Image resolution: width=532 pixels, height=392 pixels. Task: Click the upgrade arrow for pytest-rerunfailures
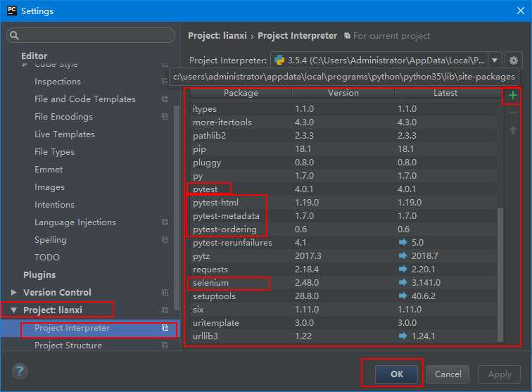tap(403, 242)
